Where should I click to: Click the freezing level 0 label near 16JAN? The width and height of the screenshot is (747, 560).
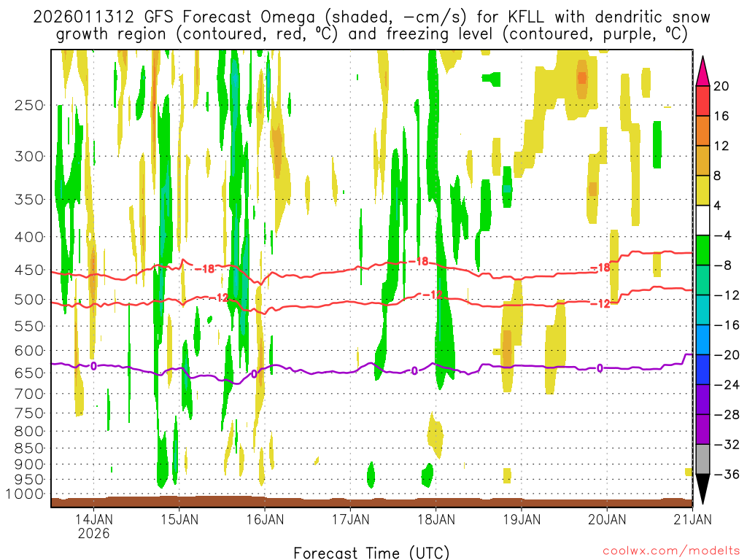[x=254, y=374]
